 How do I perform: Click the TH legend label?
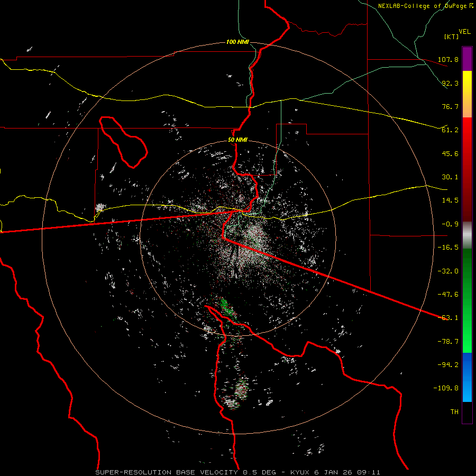454,412
